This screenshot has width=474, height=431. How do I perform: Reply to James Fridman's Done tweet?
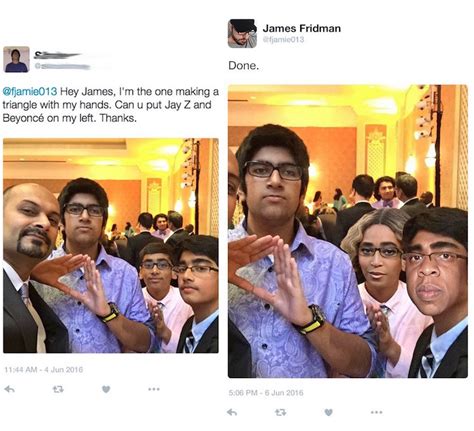(232, 412)
